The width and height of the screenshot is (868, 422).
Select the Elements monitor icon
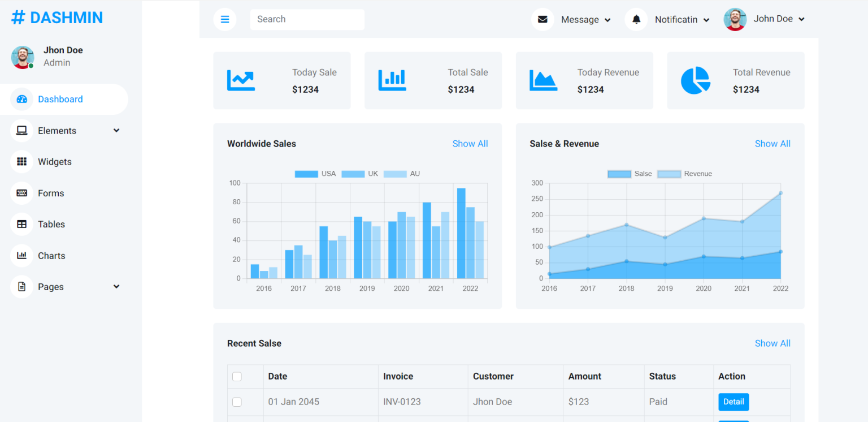point(21,130)
